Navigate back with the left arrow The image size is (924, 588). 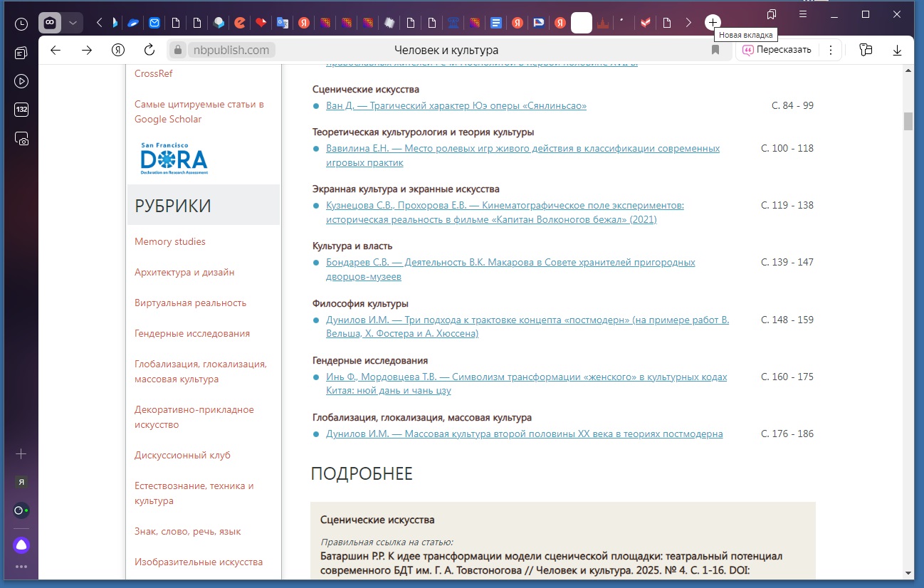click(x=56, y=50)
